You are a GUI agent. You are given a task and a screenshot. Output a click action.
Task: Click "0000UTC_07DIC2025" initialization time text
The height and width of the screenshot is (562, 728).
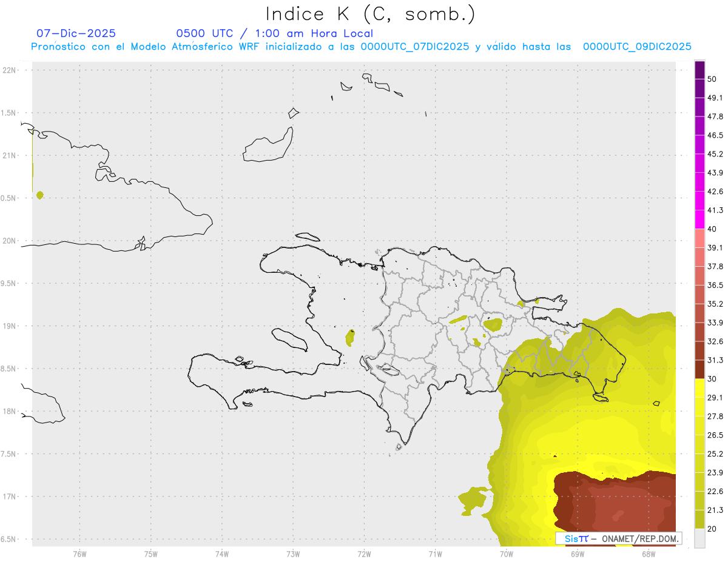coord(415,47)
